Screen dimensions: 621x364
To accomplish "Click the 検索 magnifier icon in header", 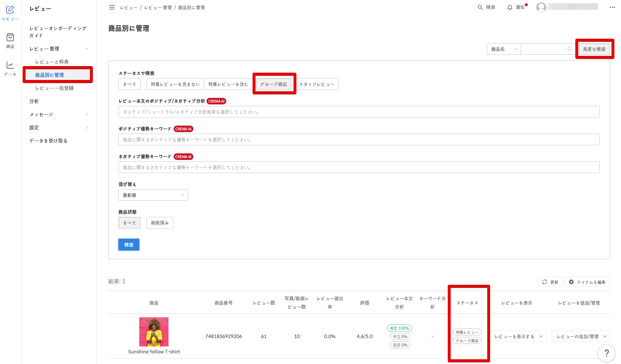I will pos(480,7).
